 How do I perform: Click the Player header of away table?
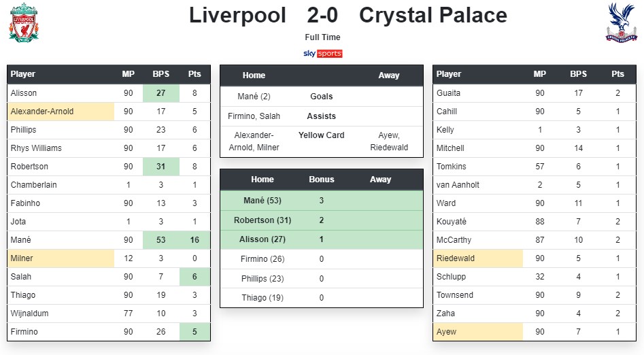click(x=449, y=74)
